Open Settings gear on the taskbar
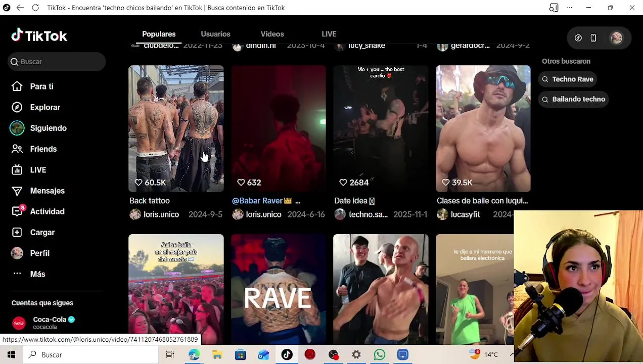The image size is (643, 364). pyautogui.click(x=356, y=355)
